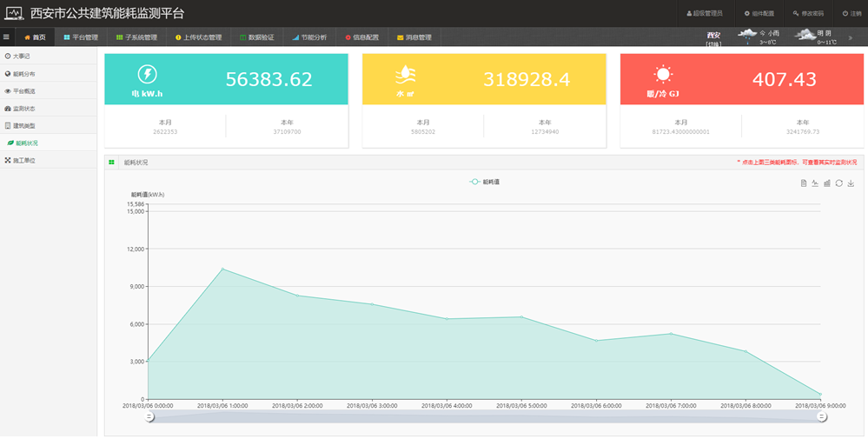Screen dimensions: 868x439
Task: Click the 318928.4 water value
Action: (x=527, y=79)
